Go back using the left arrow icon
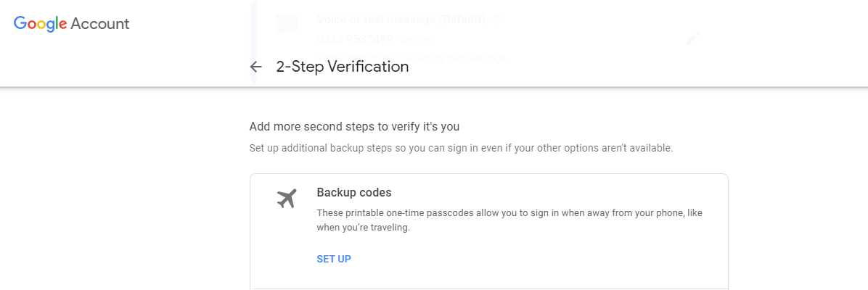 coord(255,67)
